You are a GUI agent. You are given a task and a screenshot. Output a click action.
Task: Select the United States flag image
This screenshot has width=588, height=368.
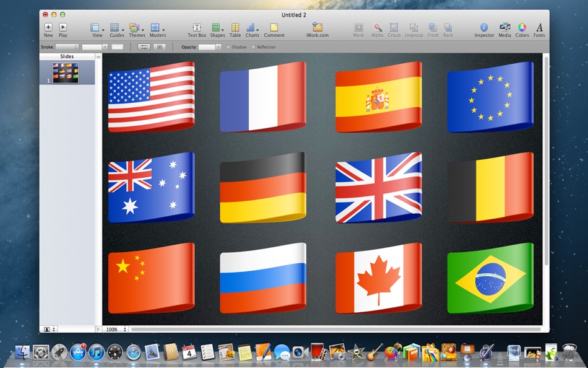click(152, 97)
